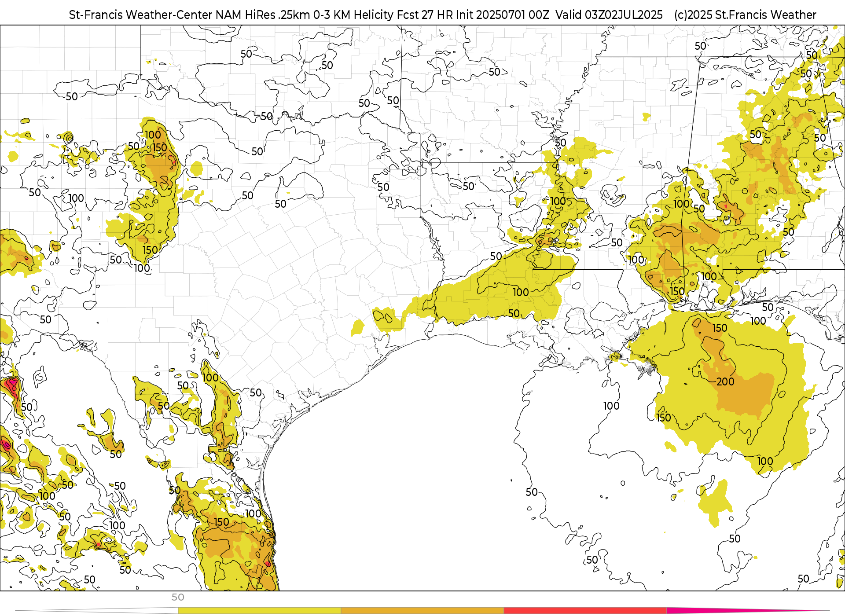Click '0-3 KM Helicity' in the title
Image resolution: width=845 pixels, height=616 pixels.
pos(353,15)
